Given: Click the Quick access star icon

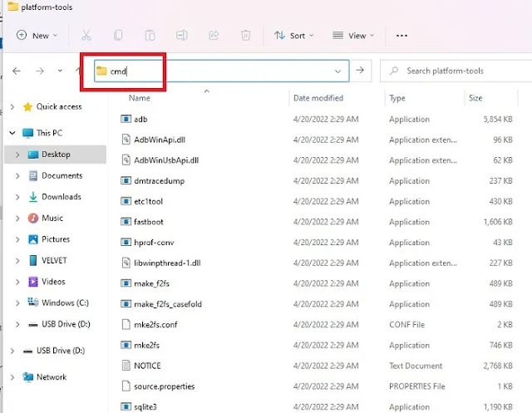Looking at the screenshot, I should click(x=27, y=107).
